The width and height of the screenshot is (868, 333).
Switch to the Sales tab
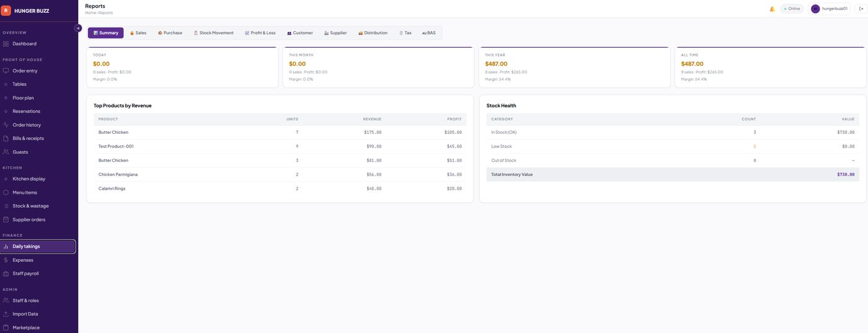pyautogui.click(x=138, y=33)
